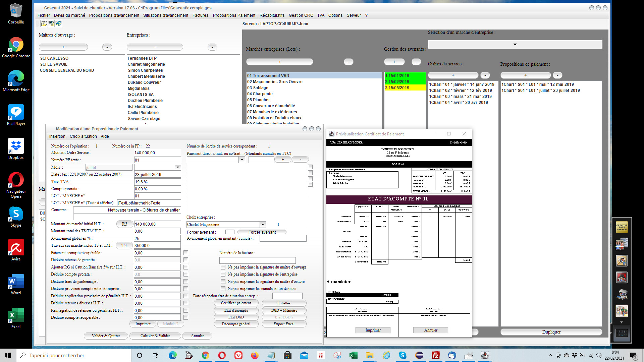Enable Ne pas imprimer signature maître d'ouvrage
This screenshot has height=362, width=644.
coord(223,267)
